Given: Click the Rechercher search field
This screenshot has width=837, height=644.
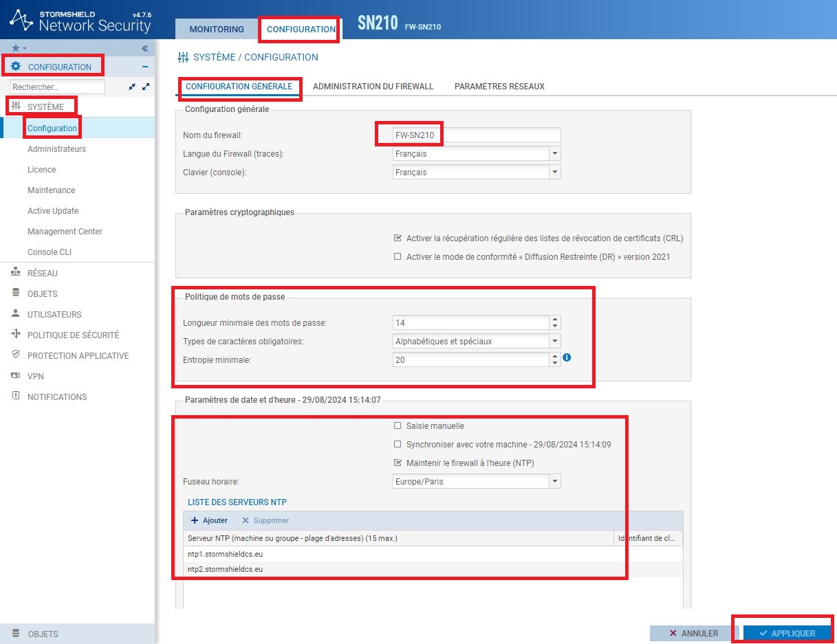Looking at the screenshot, I should tap(57, 87).
